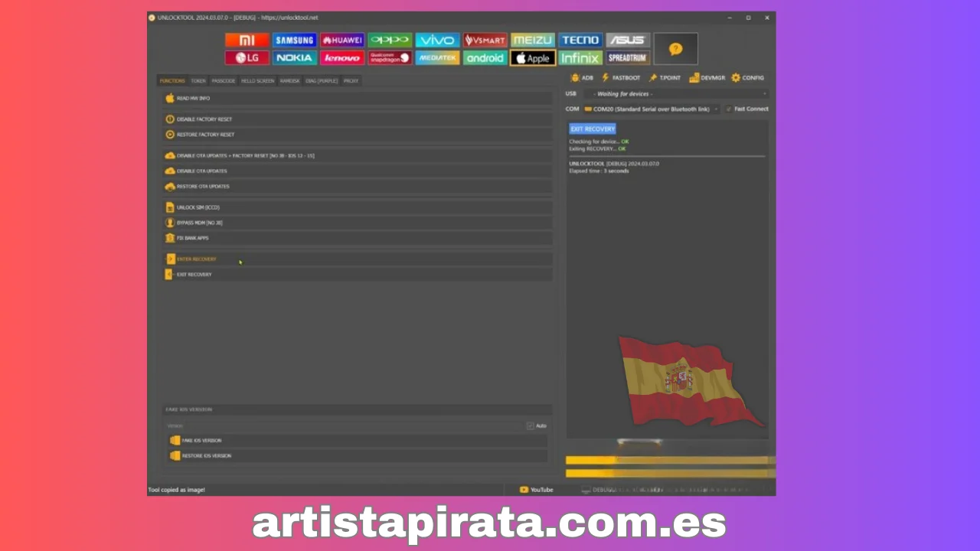Click the highlighted EXIT RECOVERY log header
980x551 pixels.
click(593, 129)
